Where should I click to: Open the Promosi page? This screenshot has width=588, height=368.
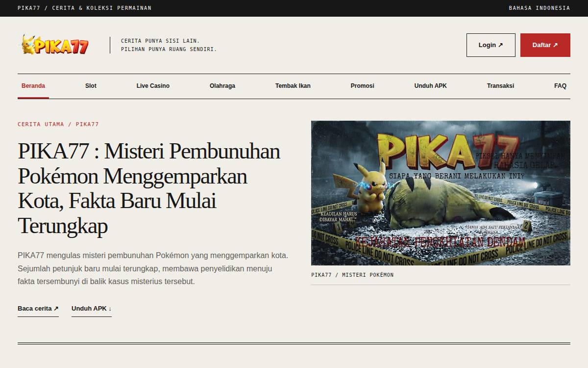363,86
